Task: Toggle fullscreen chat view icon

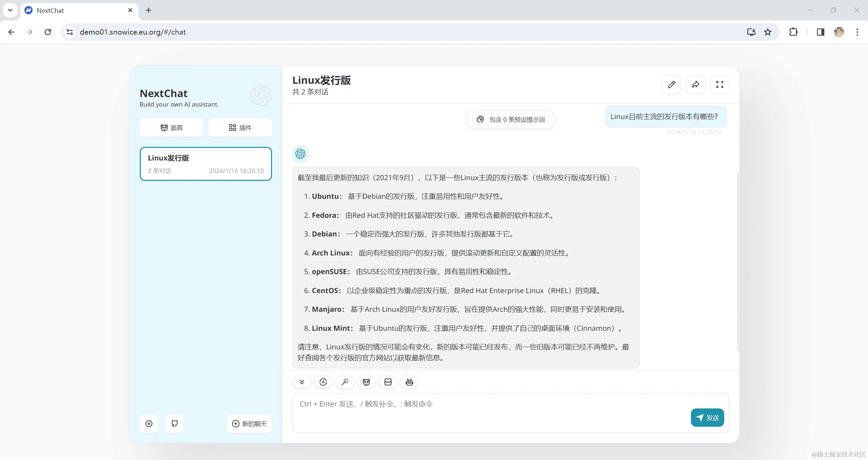Action: point(719,84)
